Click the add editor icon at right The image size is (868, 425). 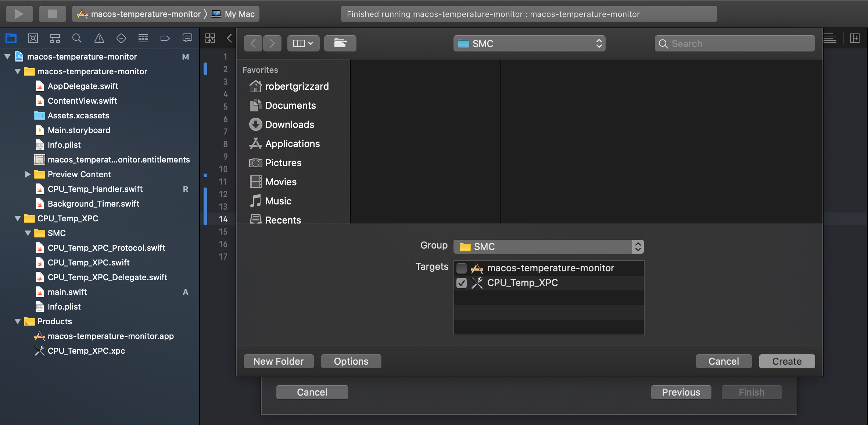pyautogui.click(x=855, y=38)
